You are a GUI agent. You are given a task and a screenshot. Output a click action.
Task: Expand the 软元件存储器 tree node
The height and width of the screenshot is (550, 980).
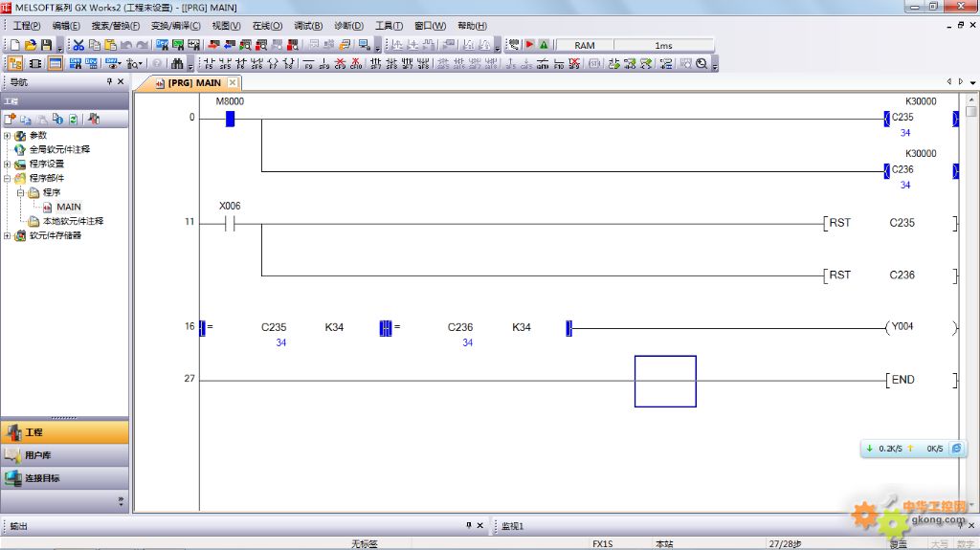pos(7,235)
